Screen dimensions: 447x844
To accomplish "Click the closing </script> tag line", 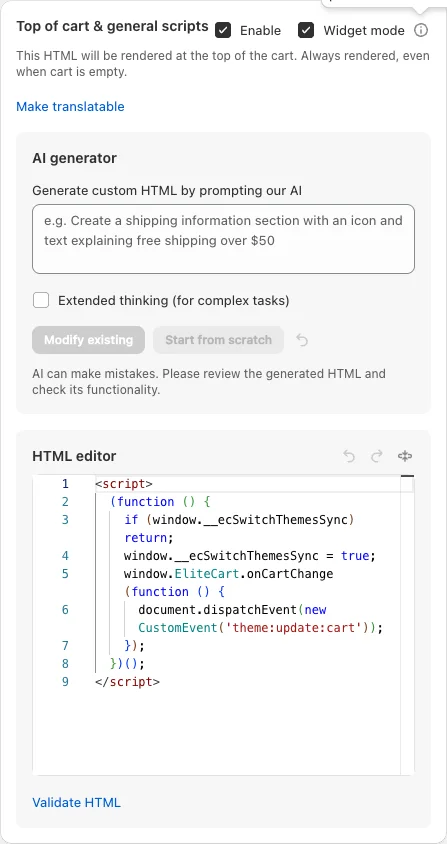I will [127, 681].
